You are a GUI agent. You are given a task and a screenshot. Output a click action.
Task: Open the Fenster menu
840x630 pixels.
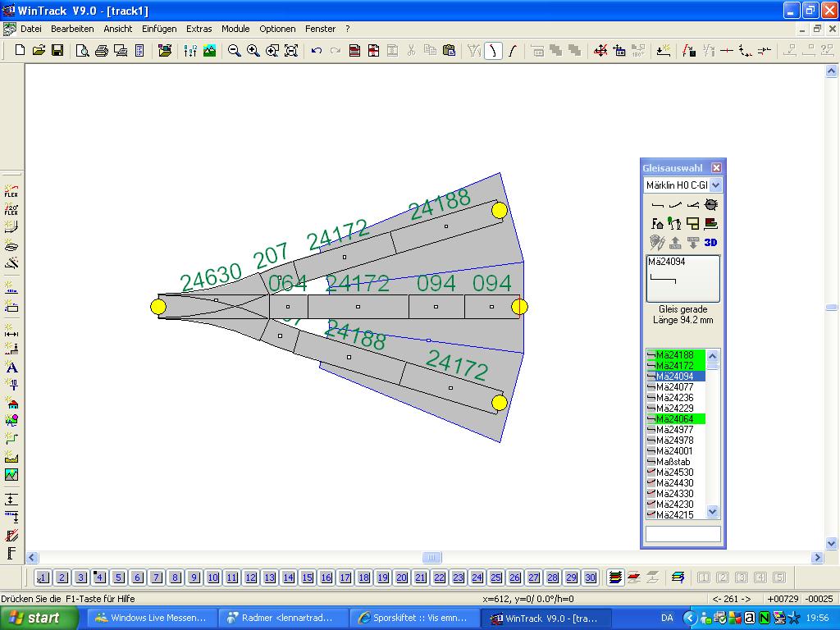coord(321,29)
